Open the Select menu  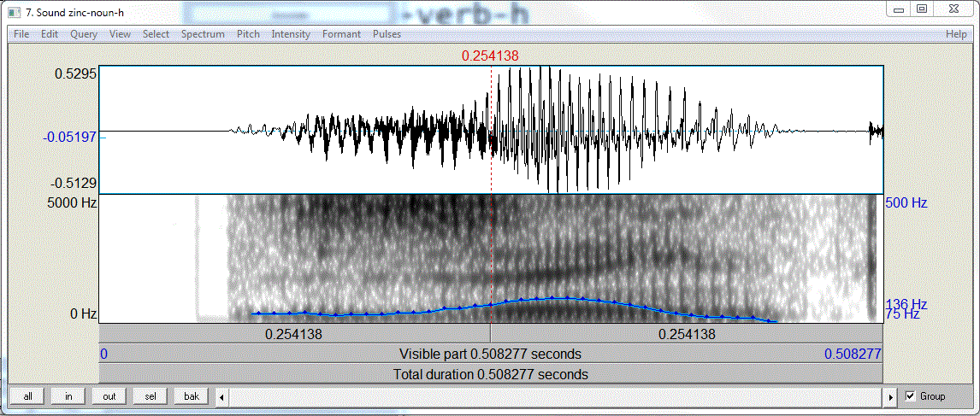click(x=156, y=34)
